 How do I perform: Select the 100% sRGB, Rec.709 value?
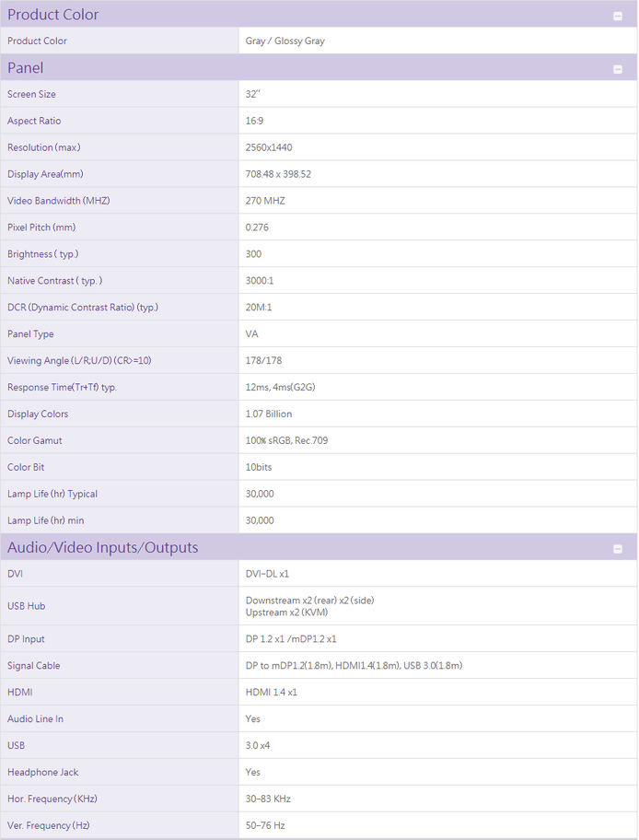point(286,440)
